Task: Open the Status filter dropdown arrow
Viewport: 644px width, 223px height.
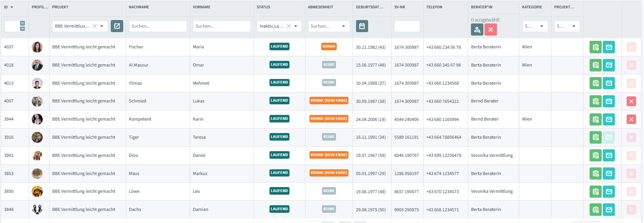Action: coord(296,26)
